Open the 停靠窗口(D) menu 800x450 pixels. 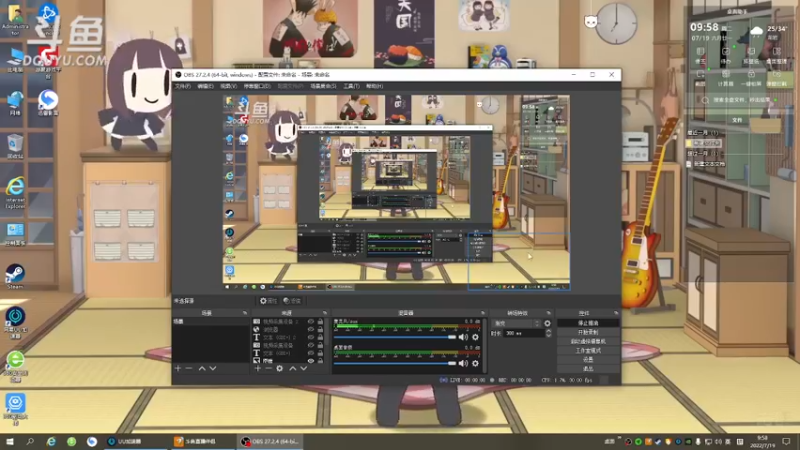257,86
